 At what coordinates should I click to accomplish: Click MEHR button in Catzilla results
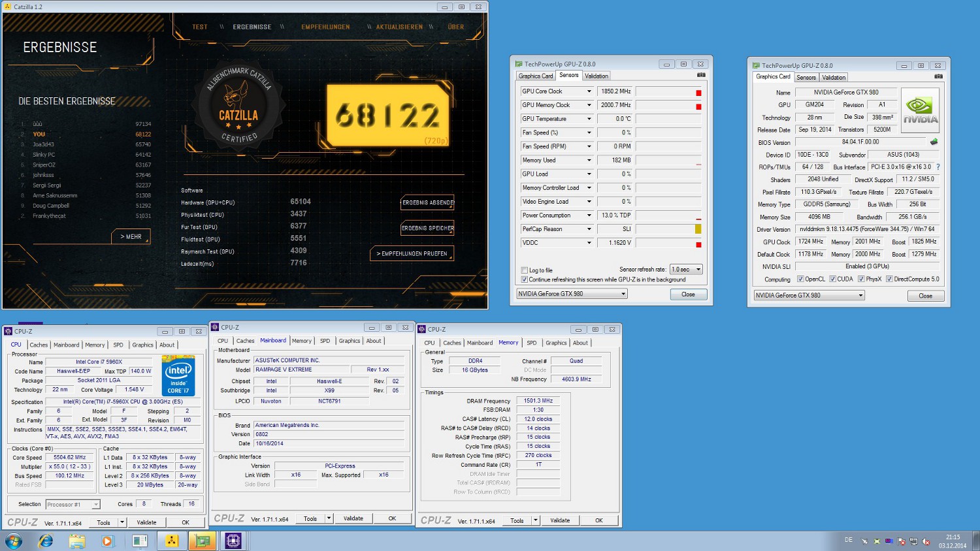(x=131, y=236)
